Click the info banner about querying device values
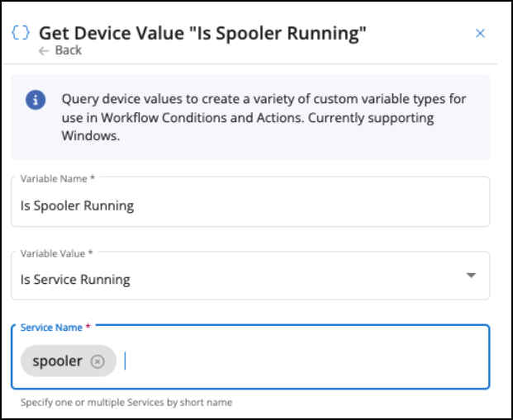 [250, 117]
